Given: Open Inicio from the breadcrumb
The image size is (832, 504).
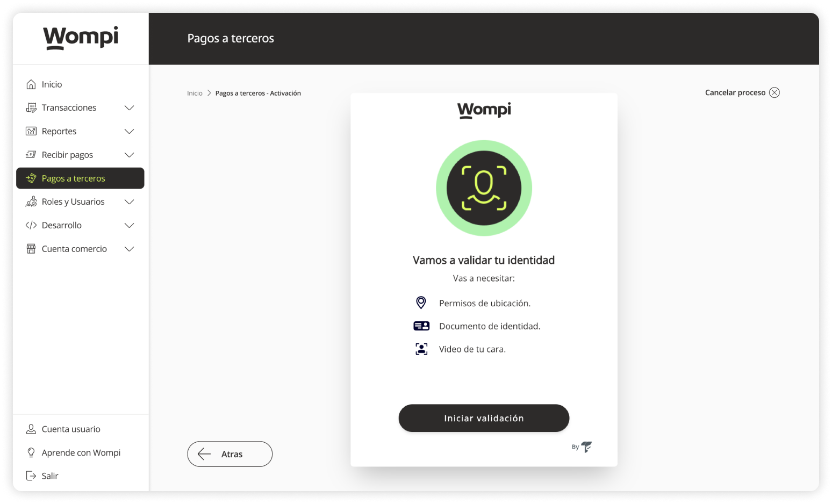Looking at the screenshot, I should [195, 92].
